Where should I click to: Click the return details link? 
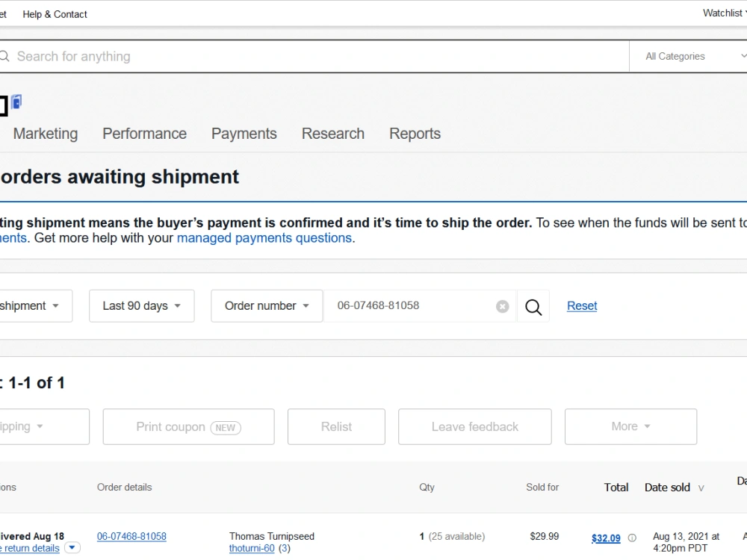click(x=31, y=548)
